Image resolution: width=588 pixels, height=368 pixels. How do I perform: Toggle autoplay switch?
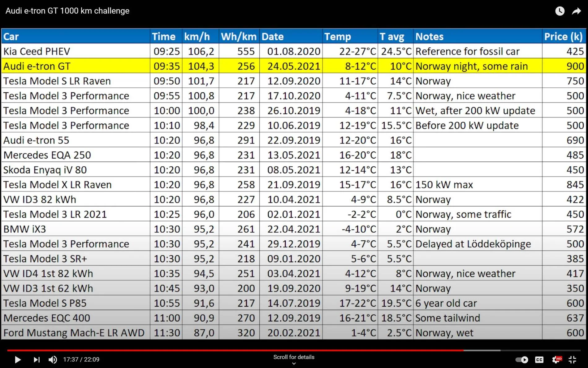[x=522, y=360]
